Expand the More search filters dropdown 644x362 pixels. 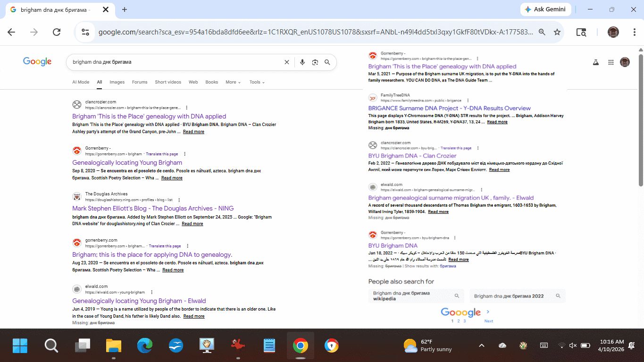pos(233,82)
